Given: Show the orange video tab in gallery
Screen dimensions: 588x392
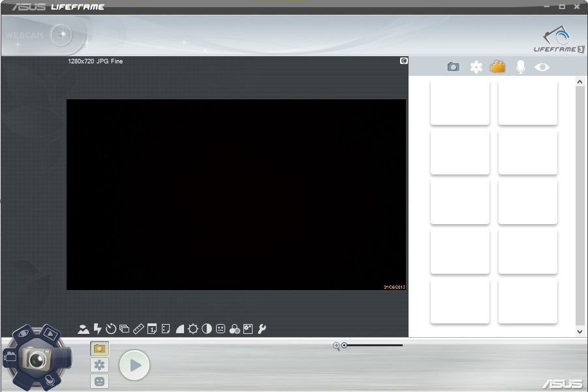Looking at the screenshot, I should point(498,67).
